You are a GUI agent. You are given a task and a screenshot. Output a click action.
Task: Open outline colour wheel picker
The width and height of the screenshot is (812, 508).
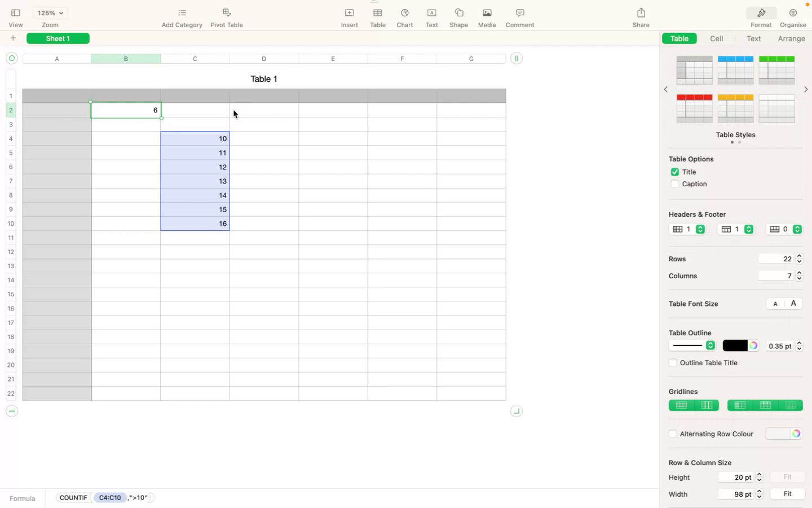pos(753,345)
